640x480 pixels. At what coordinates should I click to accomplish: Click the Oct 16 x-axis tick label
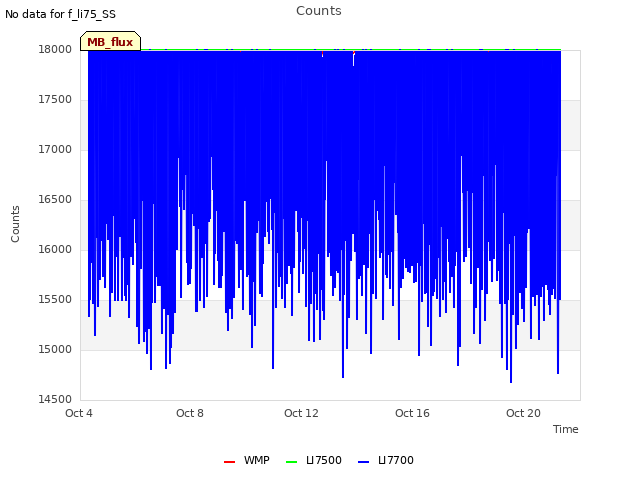click(x=412, y=413)
